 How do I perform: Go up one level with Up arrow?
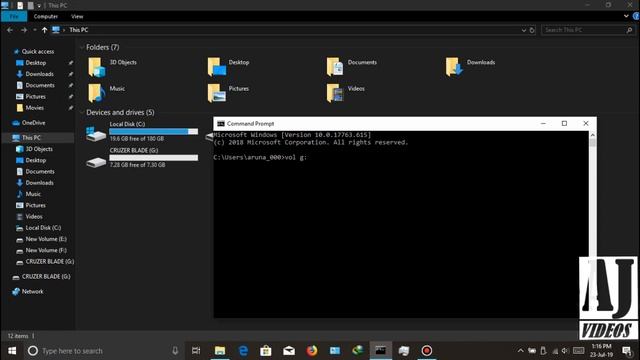point(44,30)
